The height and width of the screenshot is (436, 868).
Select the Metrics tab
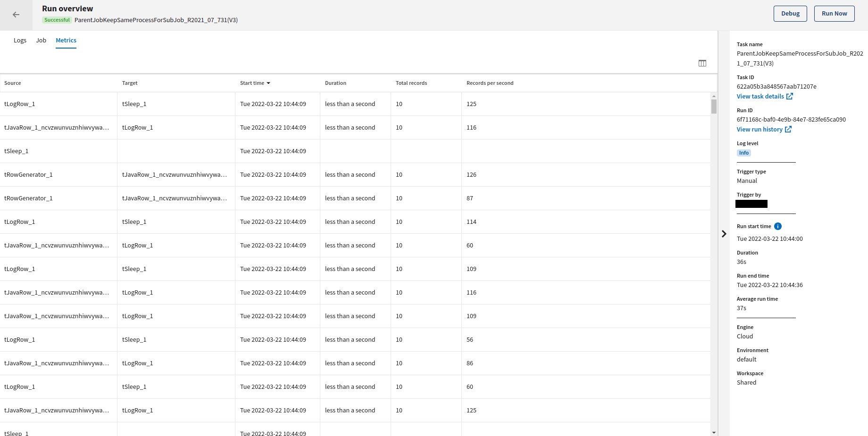66,41
